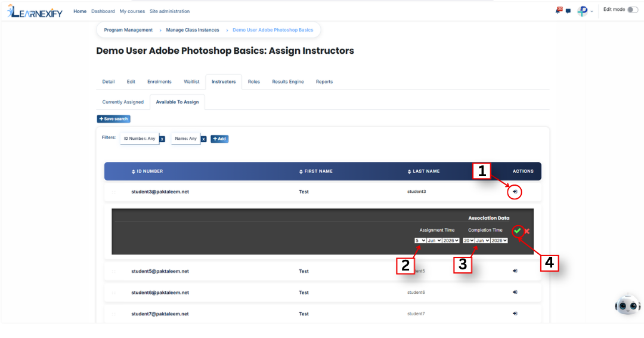This screenshot has width=644, height=338.
Task: Expand the user menu arrow
Action: click(592, 11)
